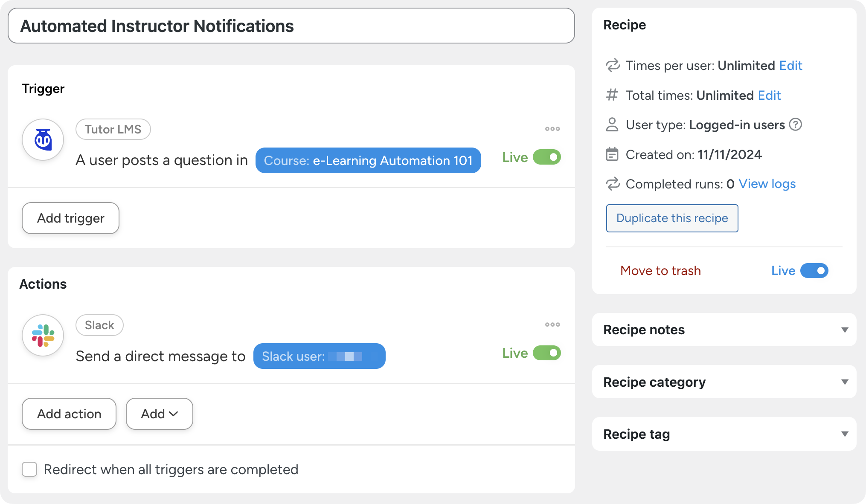Expand the Recipe category panel
Viewport: 866px width, 504px height.
(x=844, y=382)
